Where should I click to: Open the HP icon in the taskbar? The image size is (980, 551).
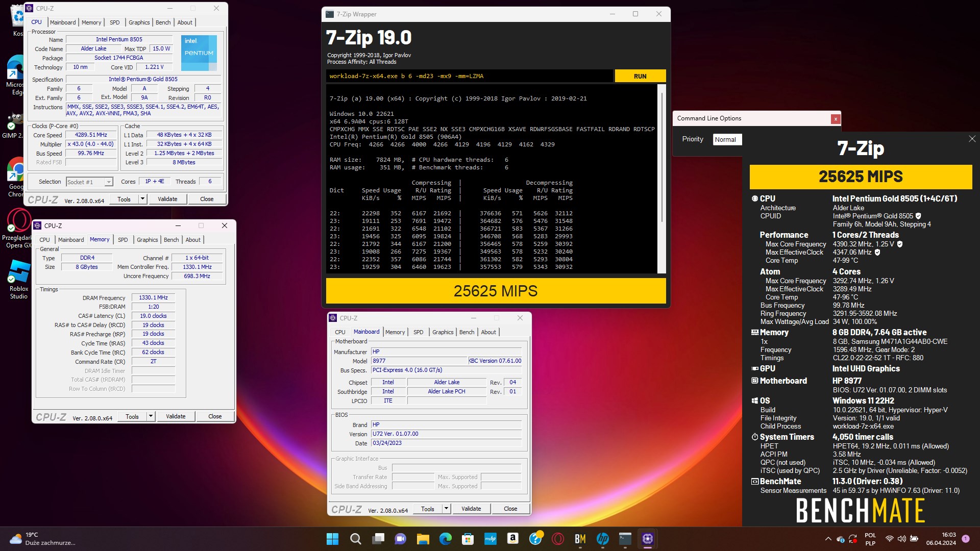coord(603,539)
